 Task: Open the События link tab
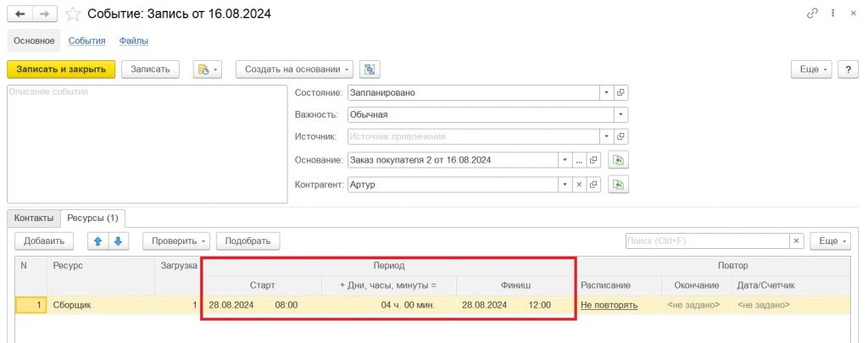tap(87, 41)
